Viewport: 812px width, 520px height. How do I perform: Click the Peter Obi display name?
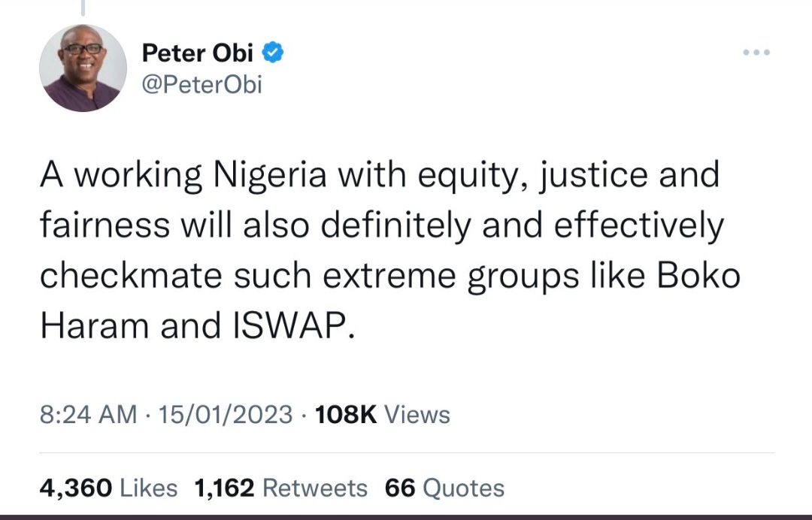197,53
